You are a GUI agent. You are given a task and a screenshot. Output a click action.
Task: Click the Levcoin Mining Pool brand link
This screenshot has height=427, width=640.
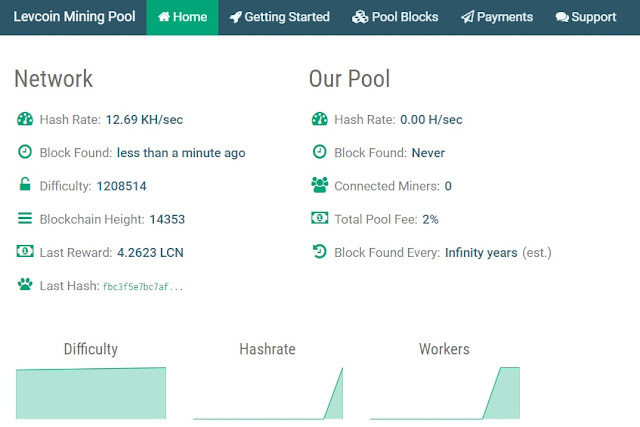74,17
